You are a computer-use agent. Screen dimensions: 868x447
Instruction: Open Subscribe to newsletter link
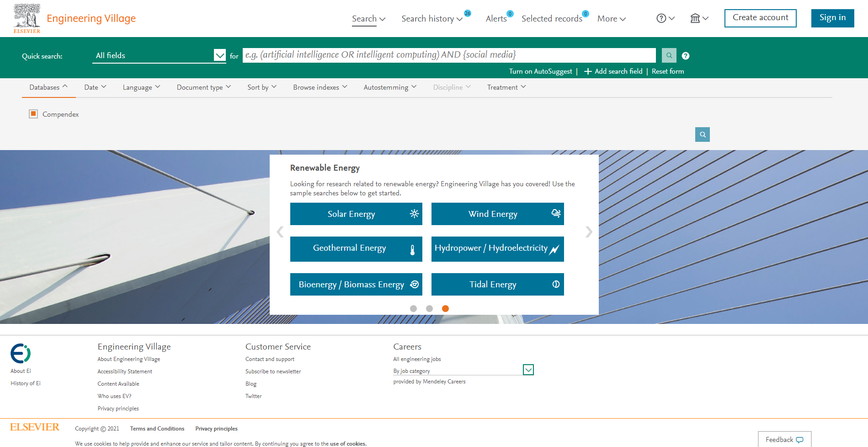[x=273, y=372]
